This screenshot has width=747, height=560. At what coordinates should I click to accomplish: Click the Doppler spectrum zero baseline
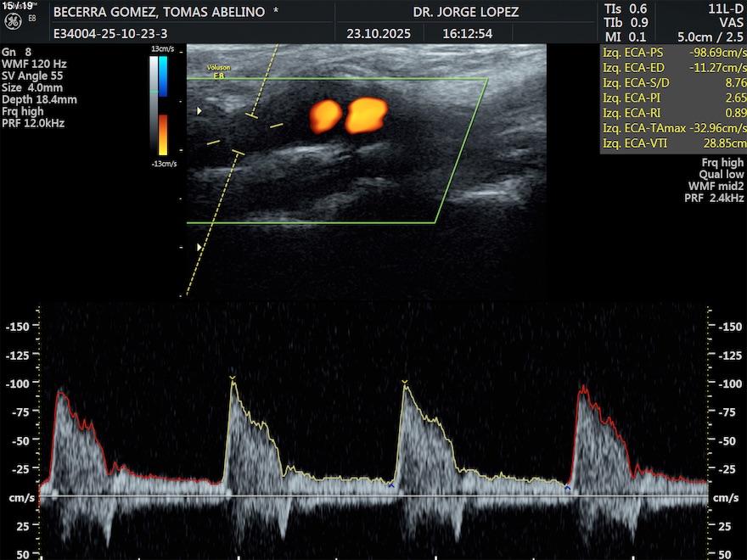[x=373, y=496]
